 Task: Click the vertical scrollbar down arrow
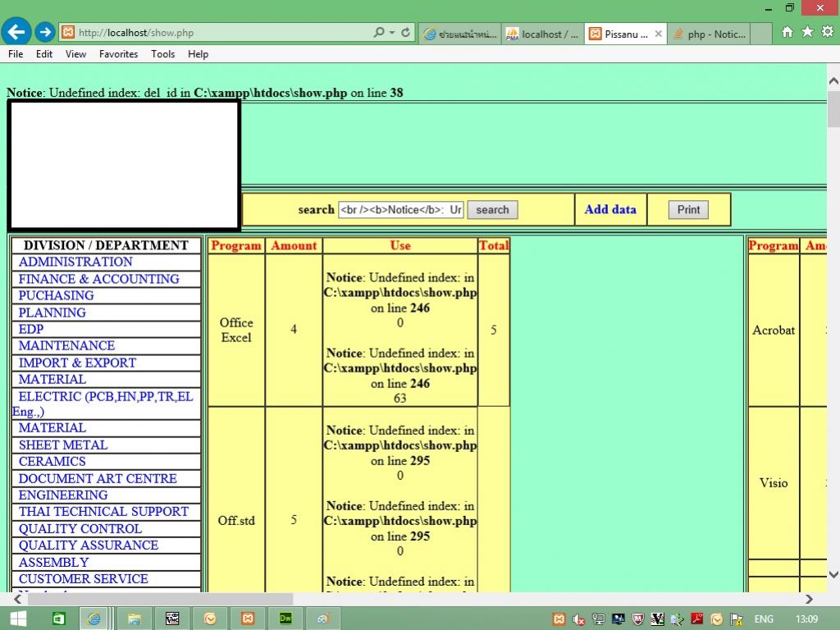[x=833, y=575]
